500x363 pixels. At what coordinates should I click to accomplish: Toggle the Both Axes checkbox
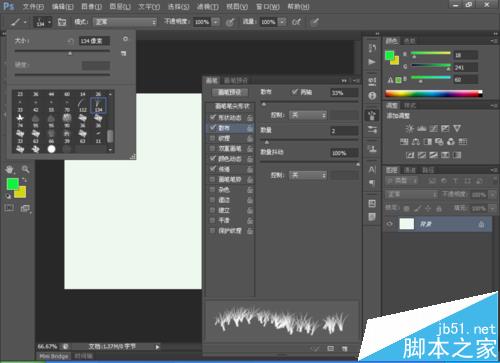(x=295, y=92)
